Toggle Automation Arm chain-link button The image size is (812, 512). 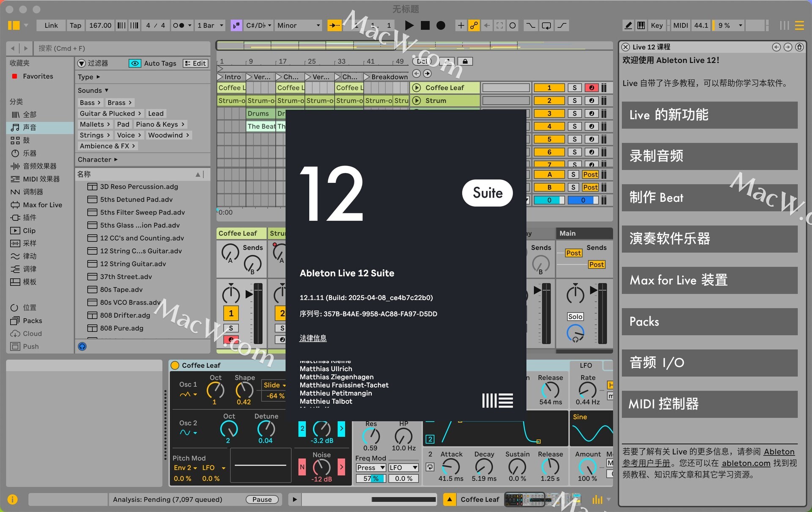coord(474,25)
